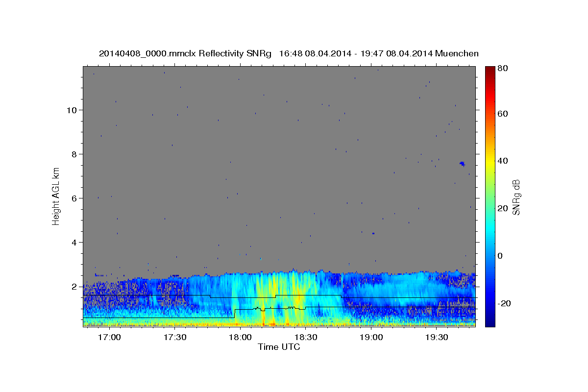The width and height of the screenshot is (588, 392).
Task: Click the colorbar value 20
Action: coord(502,208)
